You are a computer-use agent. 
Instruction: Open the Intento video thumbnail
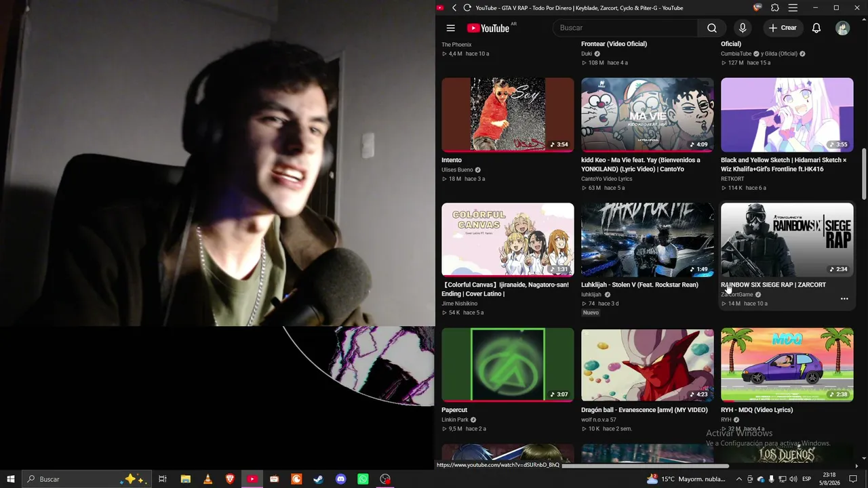[x=508, y=115]
